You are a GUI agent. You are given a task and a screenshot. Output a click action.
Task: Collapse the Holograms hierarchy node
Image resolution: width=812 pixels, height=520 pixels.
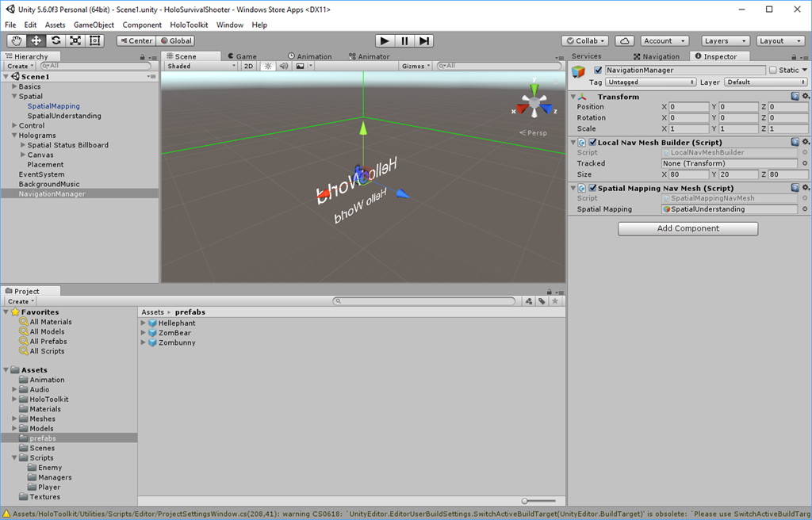click(14, 136)
